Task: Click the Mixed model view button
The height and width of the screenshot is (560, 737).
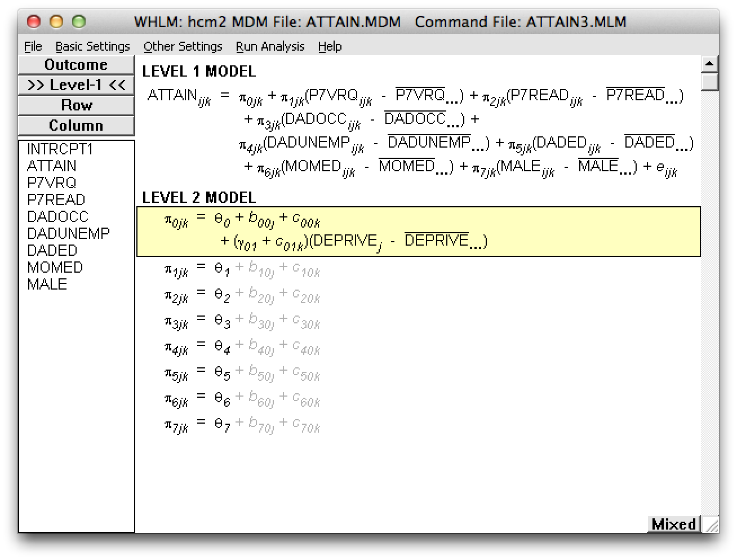Action: tap(673, 524)
